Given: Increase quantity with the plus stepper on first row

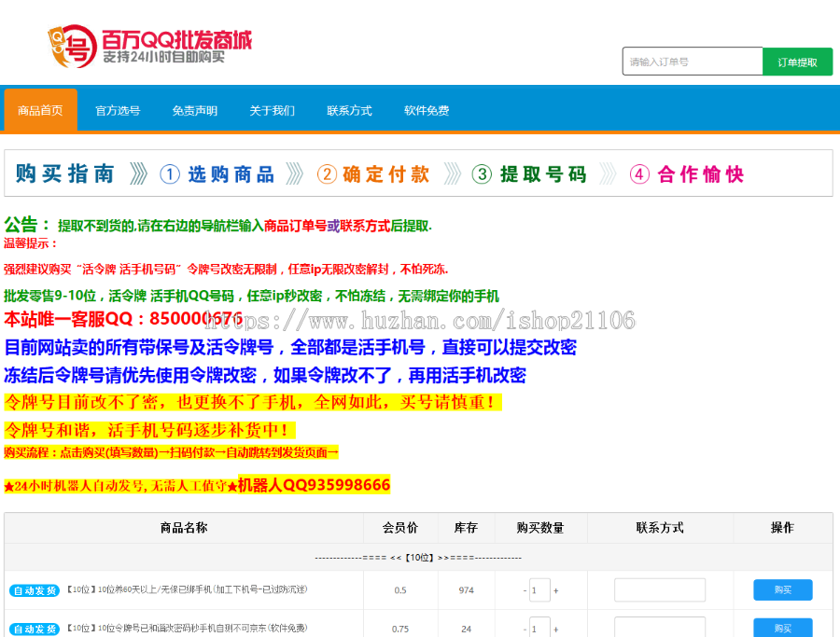Looking at the screenshot, I should coord(553,589).
